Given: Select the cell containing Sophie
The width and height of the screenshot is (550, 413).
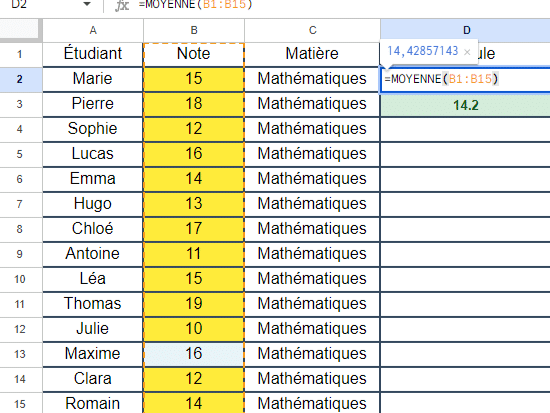Looking at the screenshot, I should [93, 129].
